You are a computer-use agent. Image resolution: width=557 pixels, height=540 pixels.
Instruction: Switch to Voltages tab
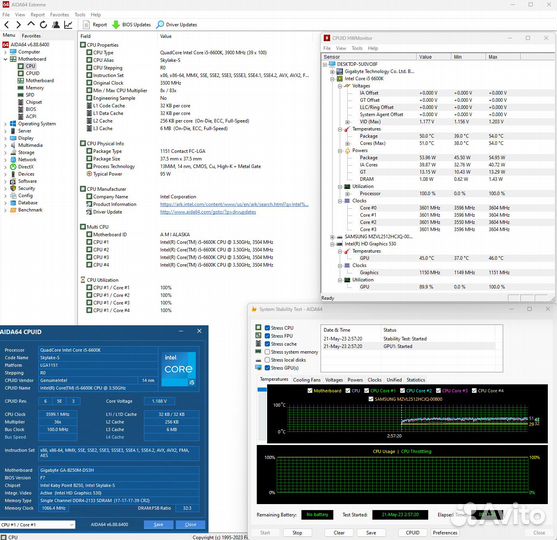click(334, 380)
